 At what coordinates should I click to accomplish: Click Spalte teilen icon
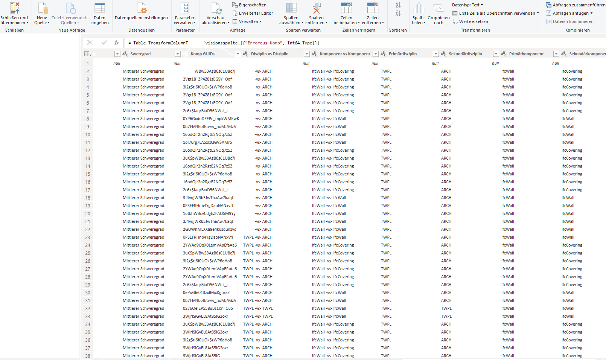click(419, 8)
